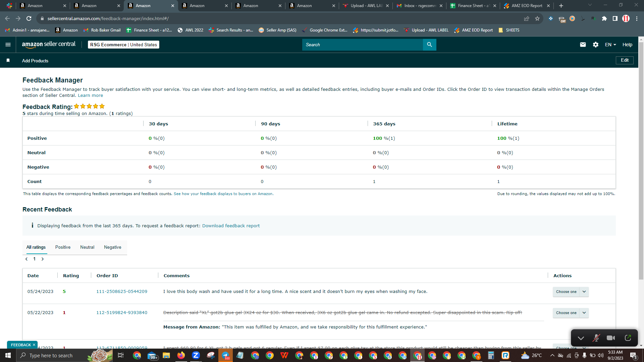This screenshot has height=362, width=644.
Task: Click the search magnifier button
Action: click(429, 45)
